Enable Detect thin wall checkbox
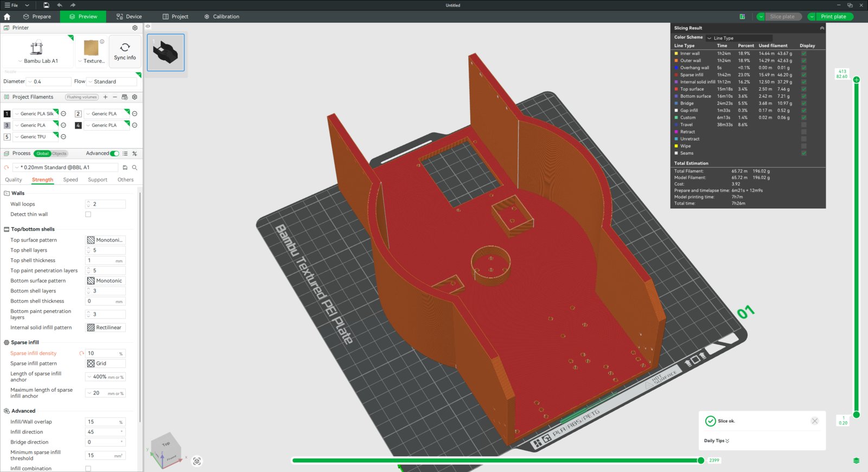The height and width of the screenshot is (472, 868). coord(88,214)
